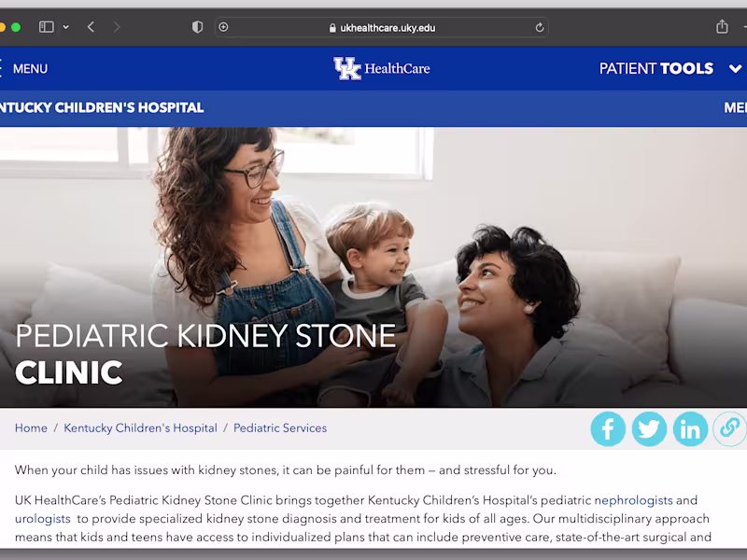Open Kentucky Children's Hospital breadcrumb

pyautogui.click(x=140, y=428)
